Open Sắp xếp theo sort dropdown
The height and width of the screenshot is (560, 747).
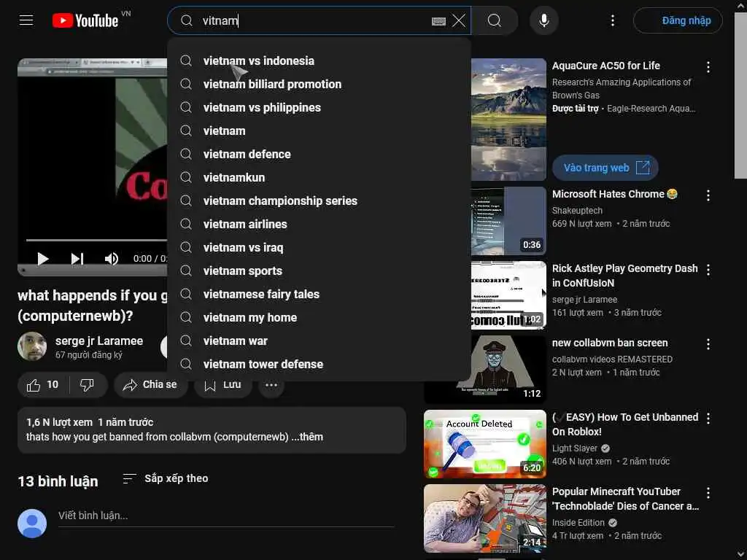coord(166,478)
